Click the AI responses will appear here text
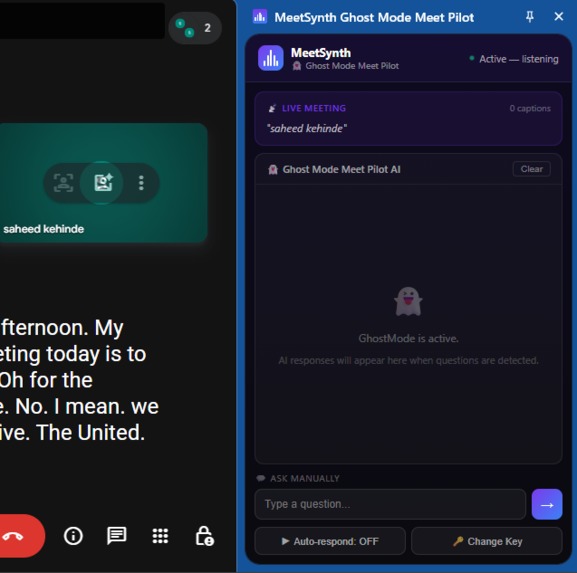 pos(408,360)
